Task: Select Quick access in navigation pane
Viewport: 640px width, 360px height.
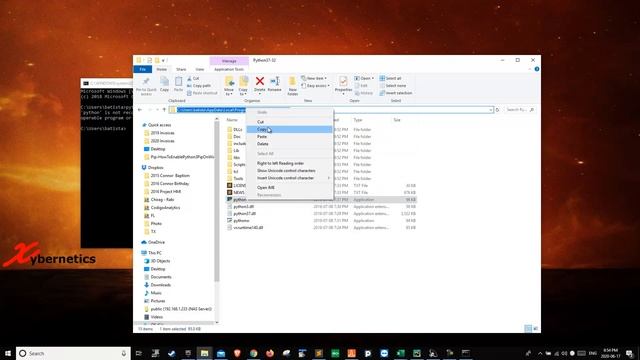Action: [159, 125]
